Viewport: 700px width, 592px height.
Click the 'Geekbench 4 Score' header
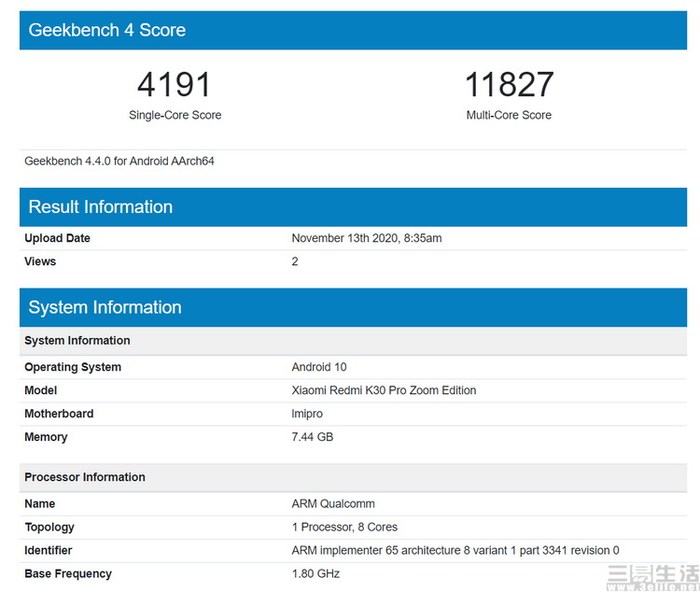[x=353, y=30]
